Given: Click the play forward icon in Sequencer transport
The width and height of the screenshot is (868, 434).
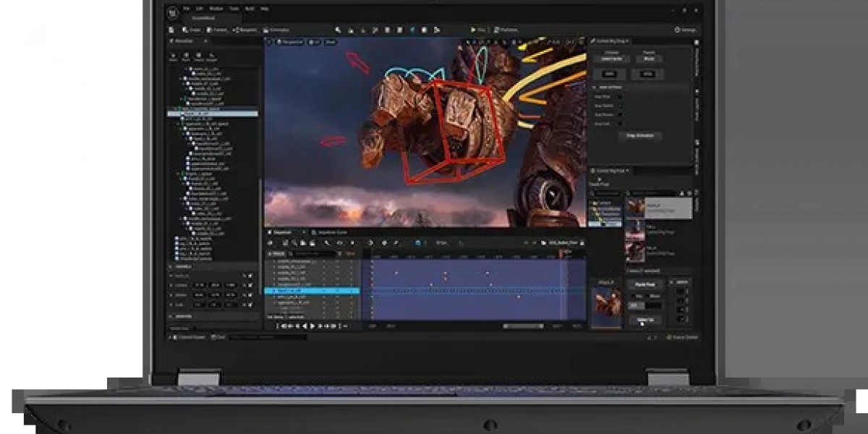Looking at the screenshot, I should 312,326.
